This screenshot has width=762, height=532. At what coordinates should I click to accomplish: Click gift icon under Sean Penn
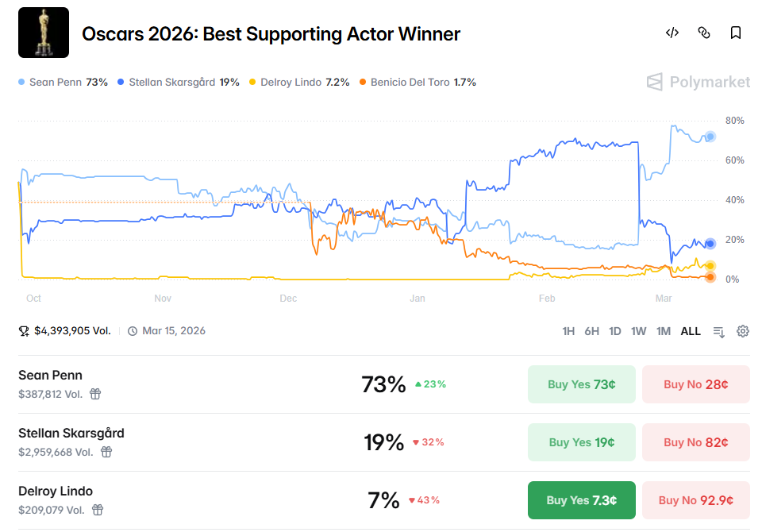tap(95, 394)
